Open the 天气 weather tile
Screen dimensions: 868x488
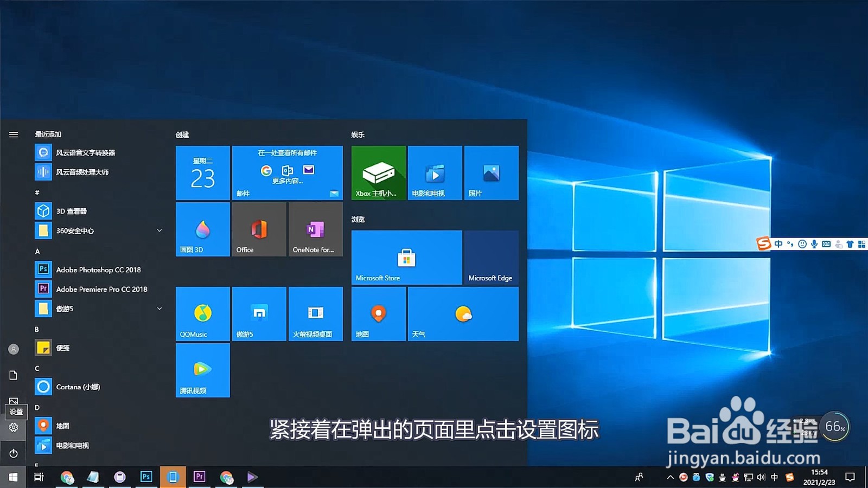pos(463,314)
